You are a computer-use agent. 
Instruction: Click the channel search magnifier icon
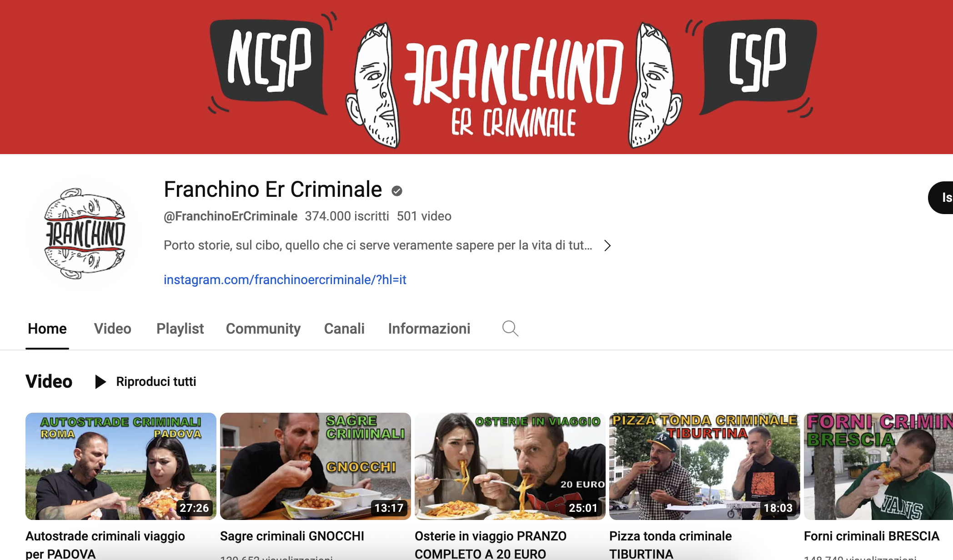[x=510, y=328]
